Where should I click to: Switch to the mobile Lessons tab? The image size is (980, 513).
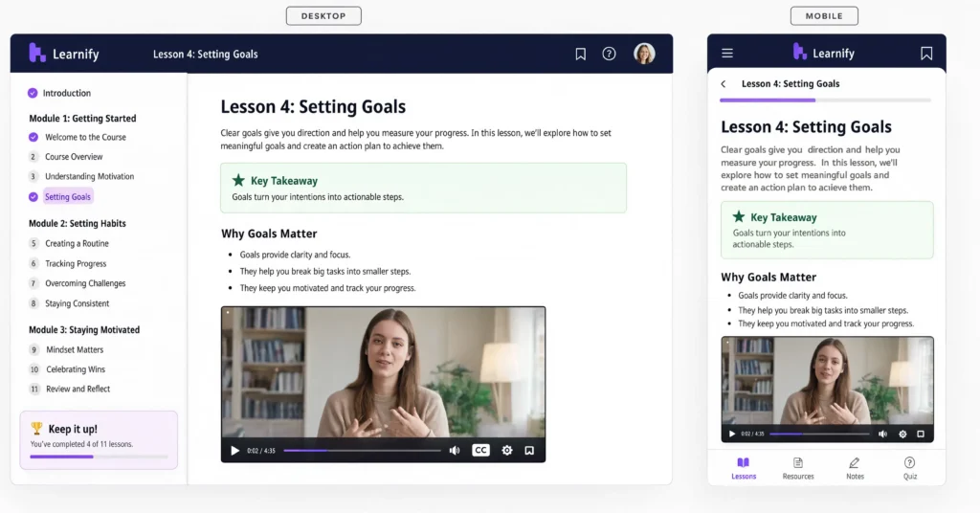pos(743,468)
